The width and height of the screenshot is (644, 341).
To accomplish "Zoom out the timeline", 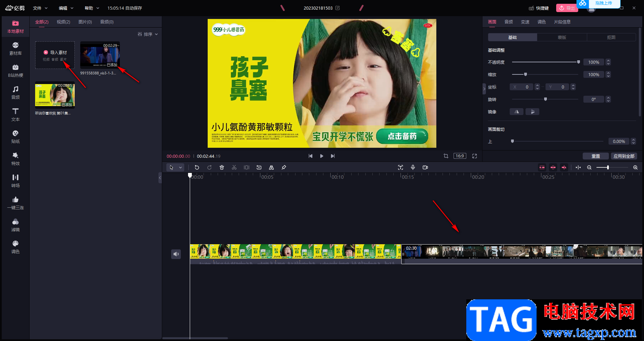I will tap(589, 167).
